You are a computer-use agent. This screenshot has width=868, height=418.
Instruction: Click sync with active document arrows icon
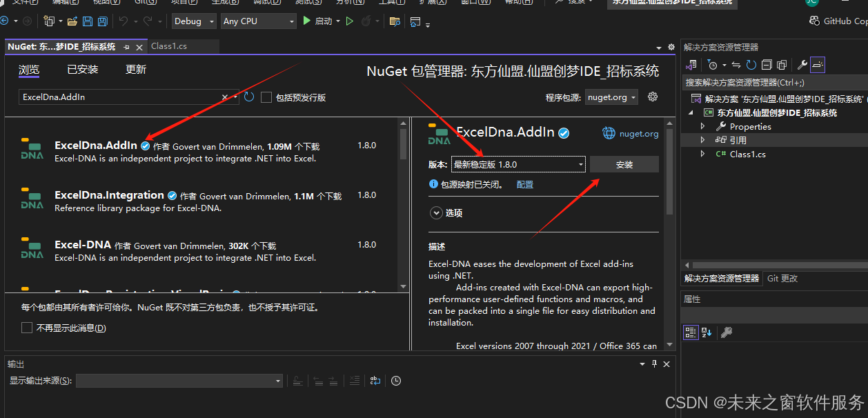[736, 65]
